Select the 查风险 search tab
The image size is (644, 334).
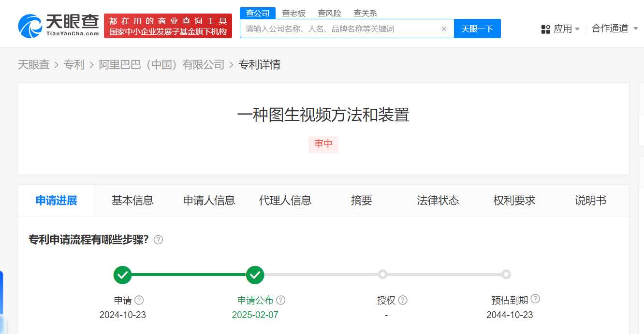click(x=329, y=13)
